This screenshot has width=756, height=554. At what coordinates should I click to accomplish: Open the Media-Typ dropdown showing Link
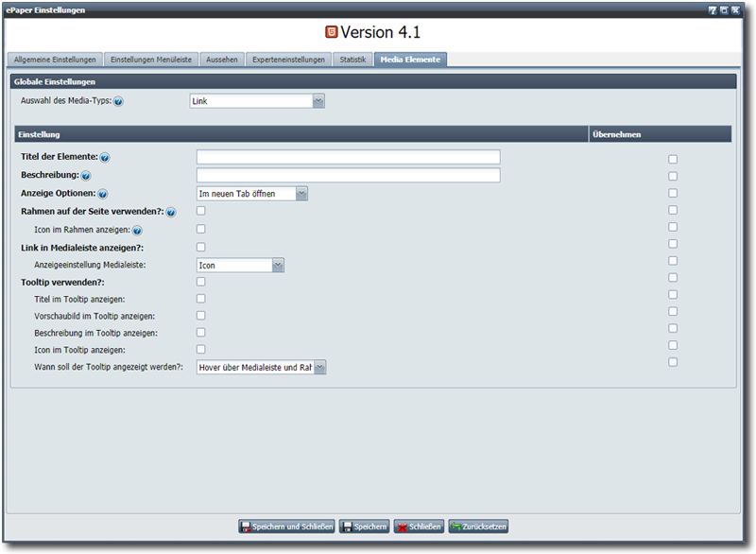tap(257, 101)
